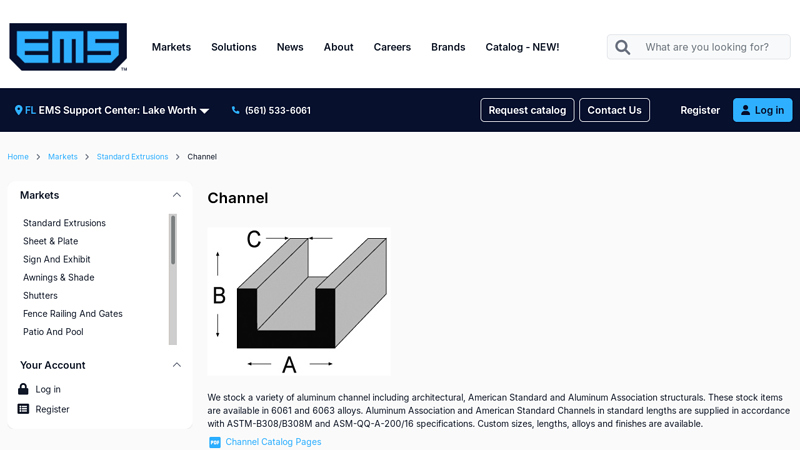Viewport: 800px width, 450px height.
Task: Click the PDF icon beside Channel Catalog Pages
Action: click(x=214, y=442)
